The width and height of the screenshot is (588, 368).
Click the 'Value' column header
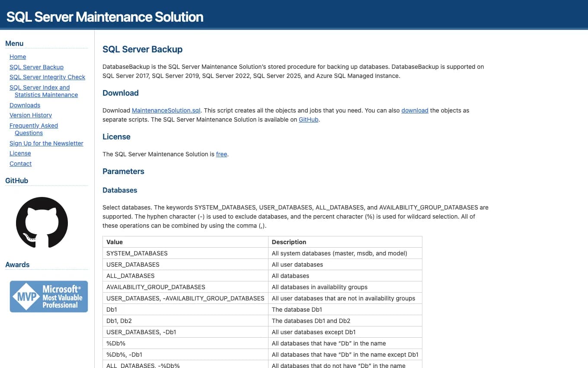(185, 242)
